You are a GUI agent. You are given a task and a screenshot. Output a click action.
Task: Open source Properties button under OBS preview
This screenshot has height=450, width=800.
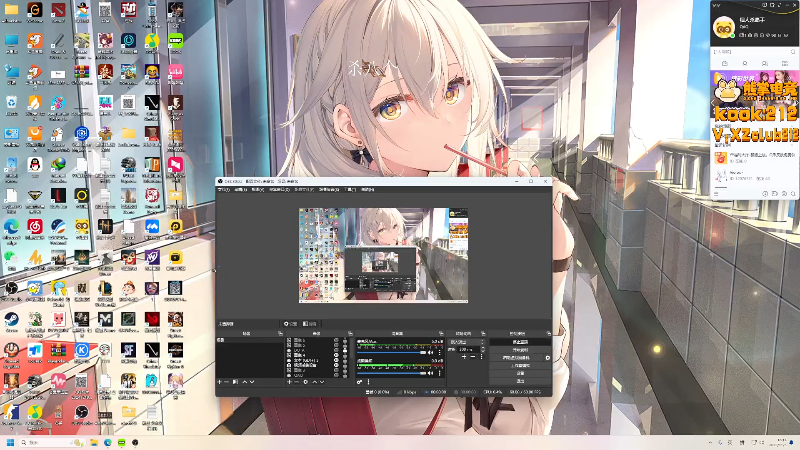tap(290, 323)
